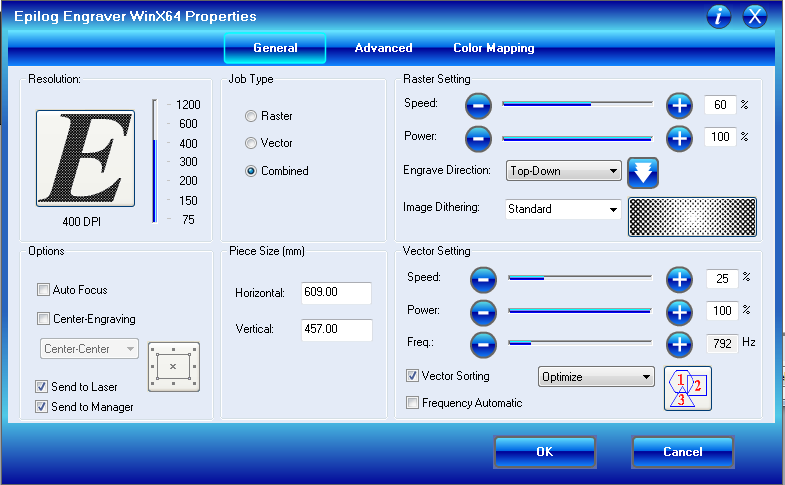Image resolution: width=785 pixels, height=485 pixels.
Task: Open Engrave Direction Top-Down dropdown
Action: tap(564, 171)
